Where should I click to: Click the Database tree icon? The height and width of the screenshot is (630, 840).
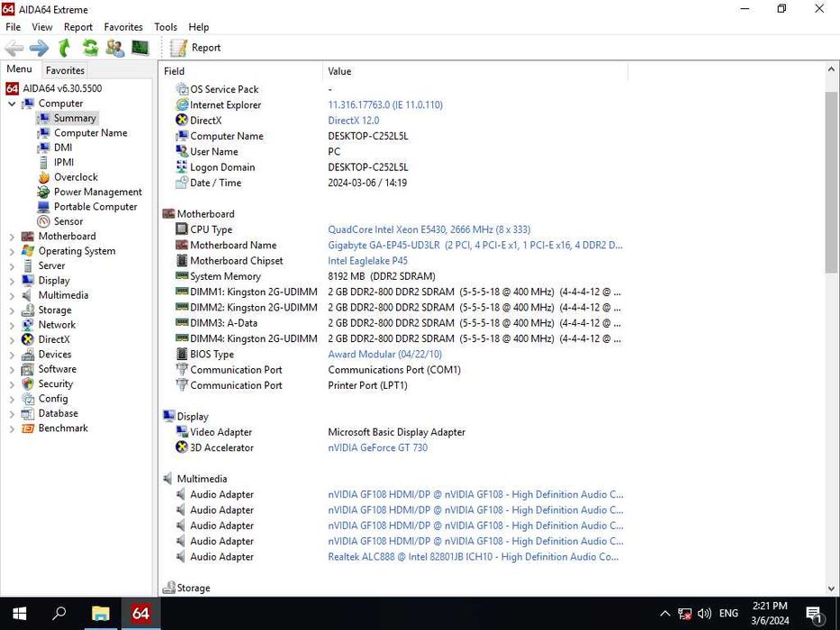click(x=28, y=414)
